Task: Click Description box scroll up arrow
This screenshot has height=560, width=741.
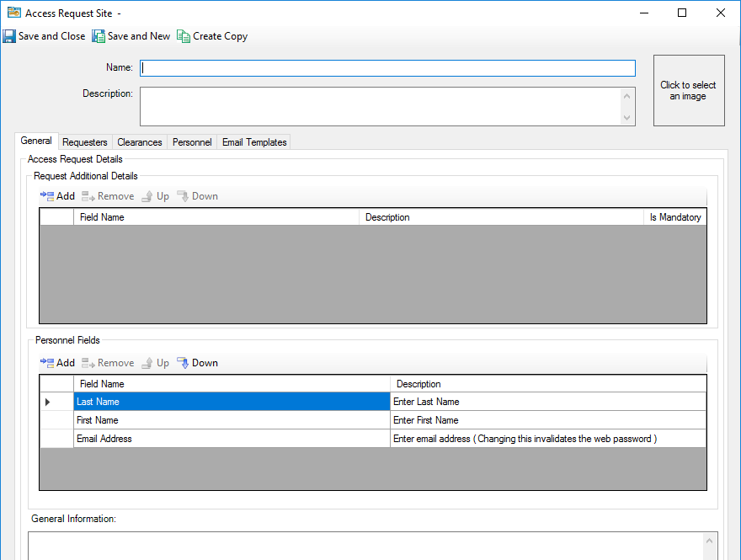Action: (627, 96)
